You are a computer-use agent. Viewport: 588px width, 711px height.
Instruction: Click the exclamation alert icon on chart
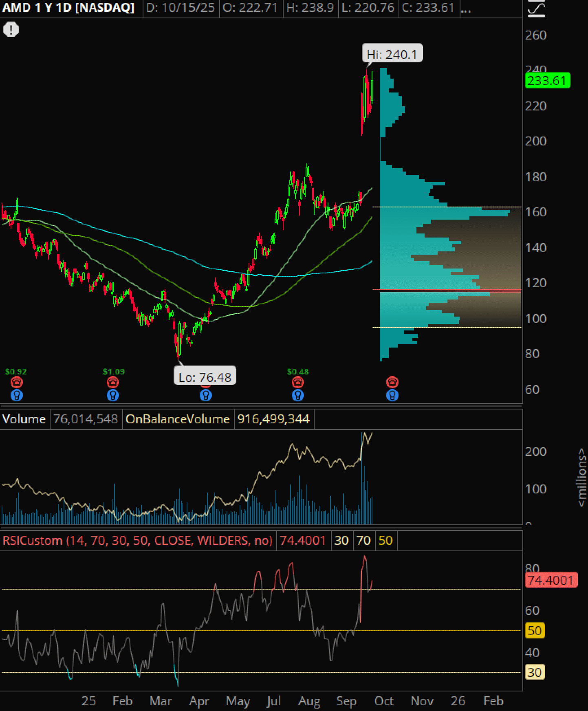pyautogui.click(x=11, y=29)
